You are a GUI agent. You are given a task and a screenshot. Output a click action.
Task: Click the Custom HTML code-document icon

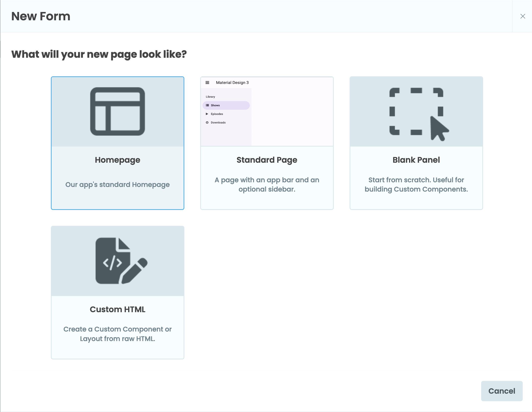117,261
